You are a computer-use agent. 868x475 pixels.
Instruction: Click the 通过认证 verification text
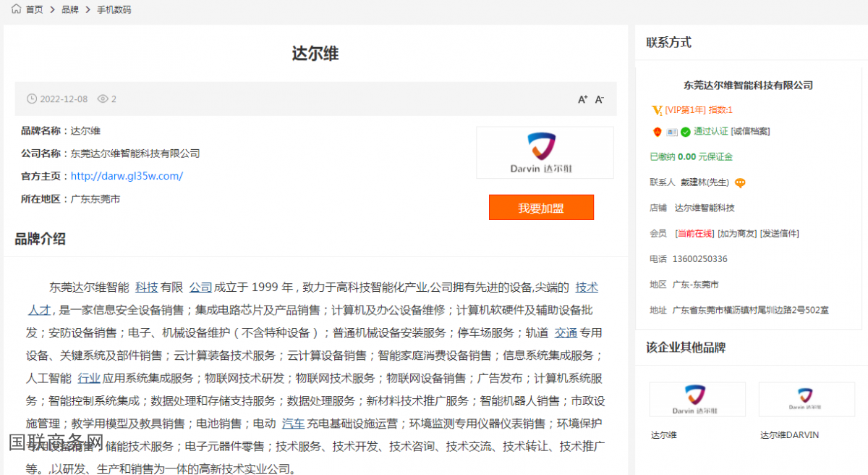710,132
